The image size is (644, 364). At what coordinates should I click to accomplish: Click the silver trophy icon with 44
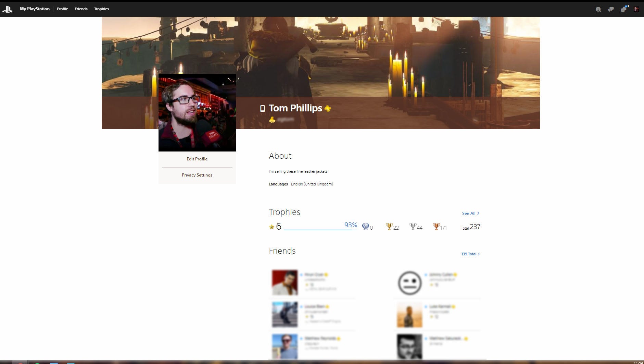tap(413, 227)
